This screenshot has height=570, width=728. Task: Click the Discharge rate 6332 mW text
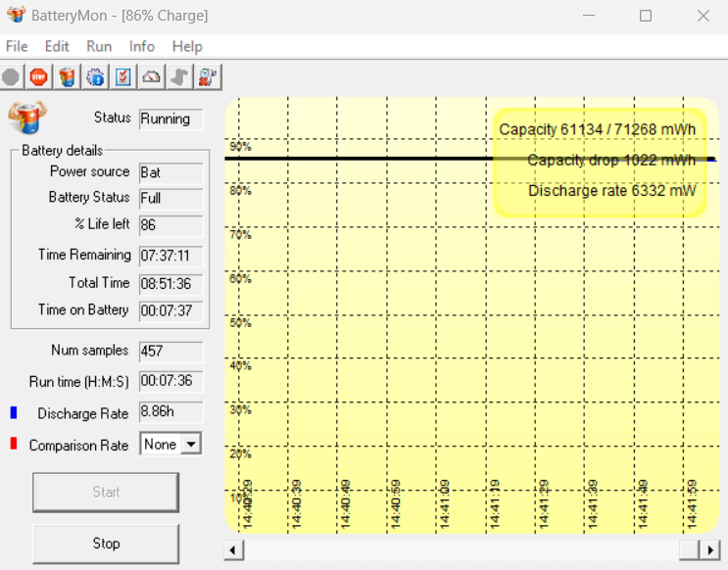point(612,191)
